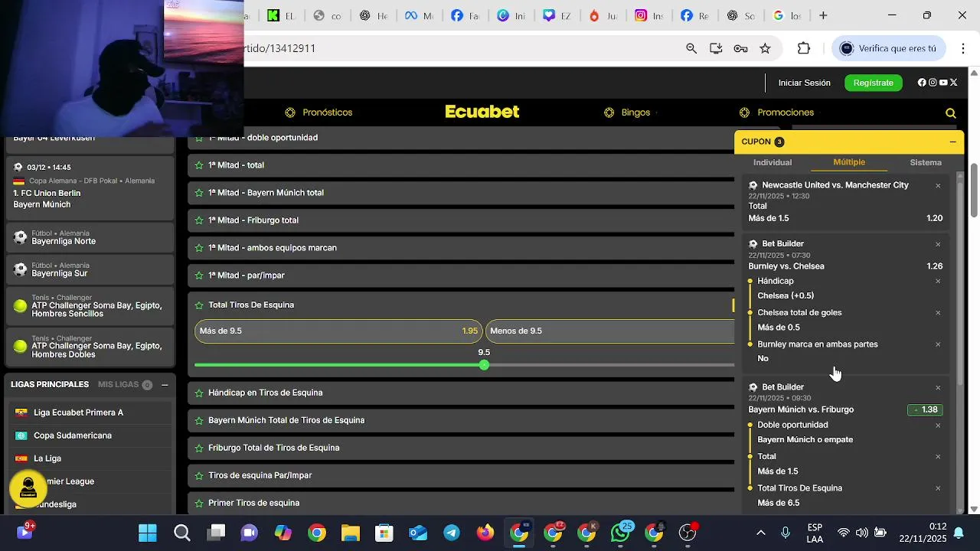The width and height of the screenshot is (980, 551).
Task: Open the Windows Start menu
Action: coord(148,533)
